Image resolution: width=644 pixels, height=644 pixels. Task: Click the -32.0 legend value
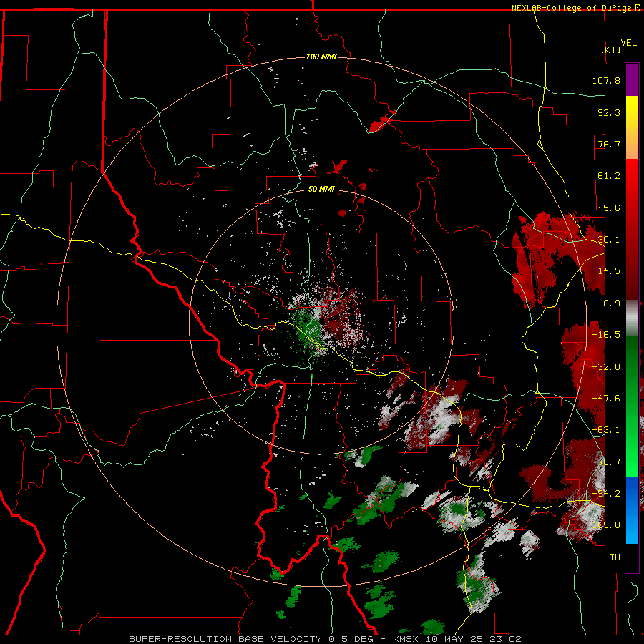pos(606,367)
